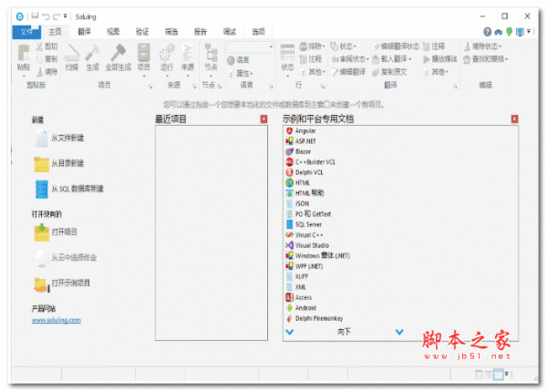547x392 pixels.
Task: Click the Undo arrow in title bar
Action: [x=46, y=16]
